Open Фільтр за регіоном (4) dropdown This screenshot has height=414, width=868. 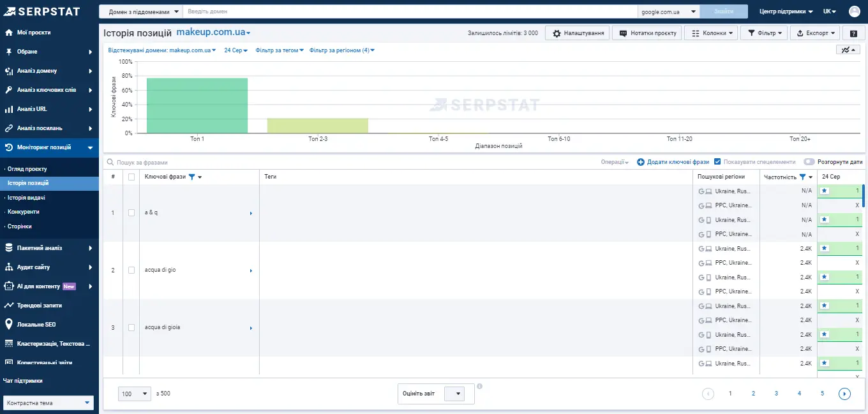341,50
